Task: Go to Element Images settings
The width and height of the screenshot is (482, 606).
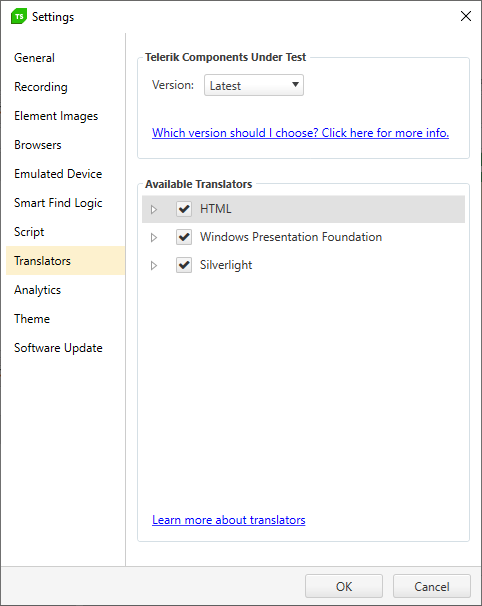Action: click(x=56, y=116)
